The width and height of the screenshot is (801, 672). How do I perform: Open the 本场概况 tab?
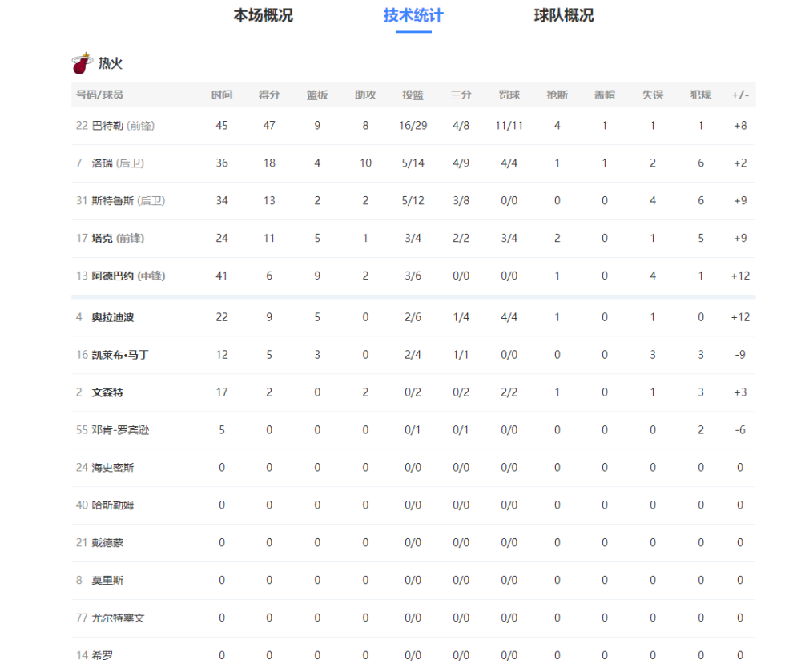263,15
